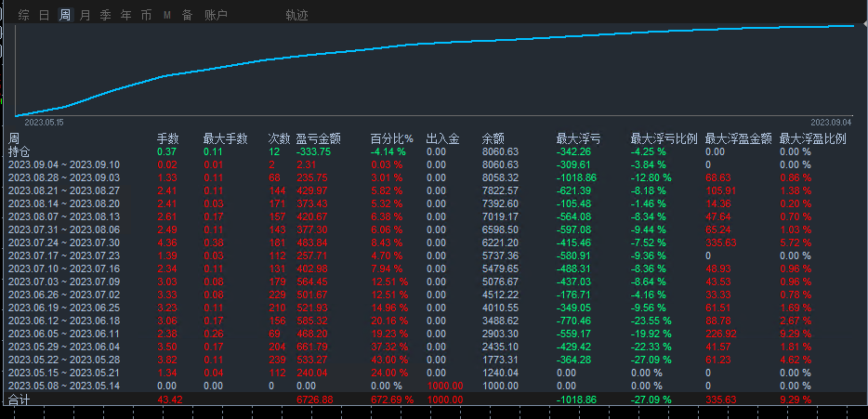Select week row 2023.06.05 ~ 2023.06.11
The height and width of the screenshot is (419, 868).
(x=64, y=334)
